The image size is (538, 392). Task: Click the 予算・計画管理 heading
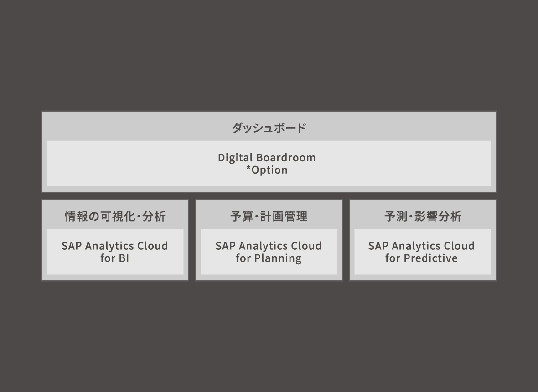[x=269, y=216]
